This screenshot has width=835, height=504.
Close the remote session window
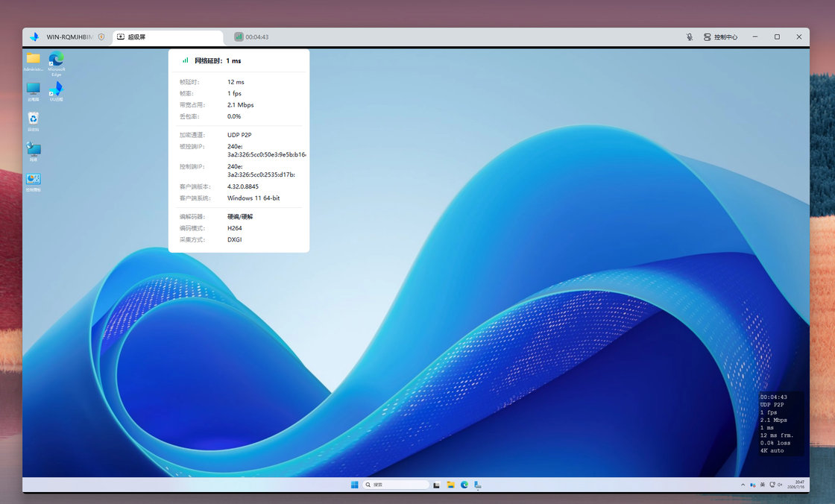798,37
